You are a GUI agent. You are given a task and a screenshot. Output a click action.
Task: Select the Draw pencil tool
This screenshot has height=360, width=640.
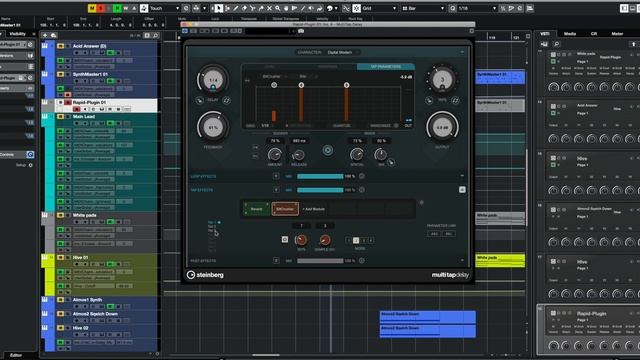pos(236,8)
